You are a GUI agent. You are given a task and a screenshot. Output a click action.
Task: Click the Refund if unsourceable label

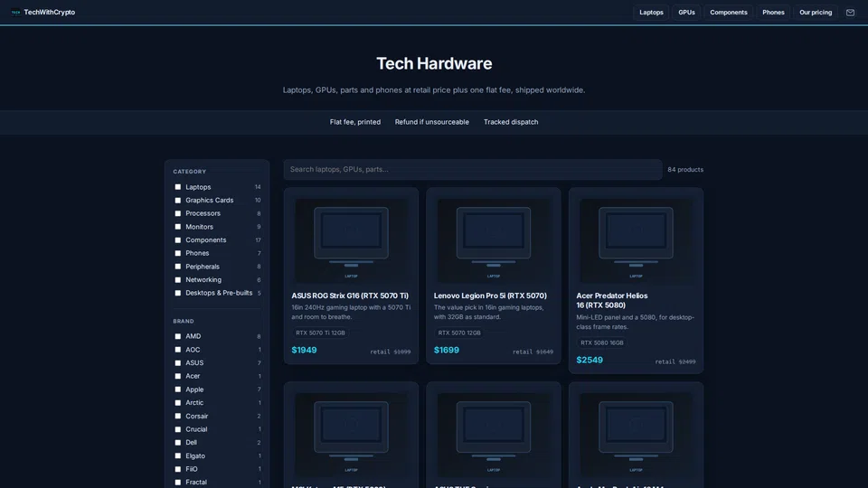tap(432, 122)
